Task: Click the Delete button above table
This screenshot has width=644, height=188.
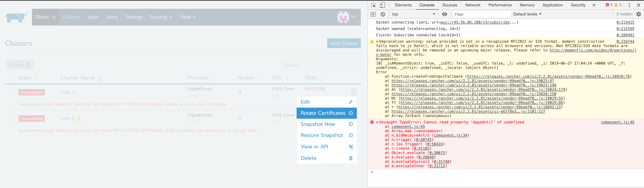Action: 20,65
